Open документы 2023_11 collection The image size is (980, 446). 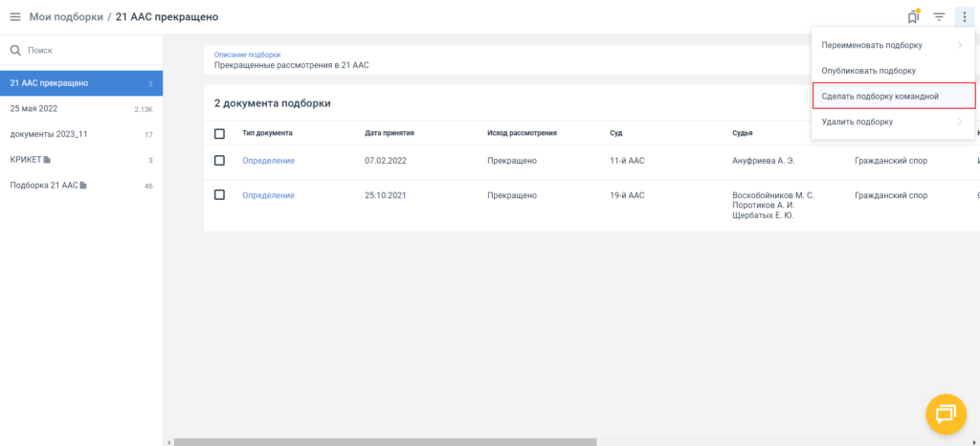tap(81, 134)
